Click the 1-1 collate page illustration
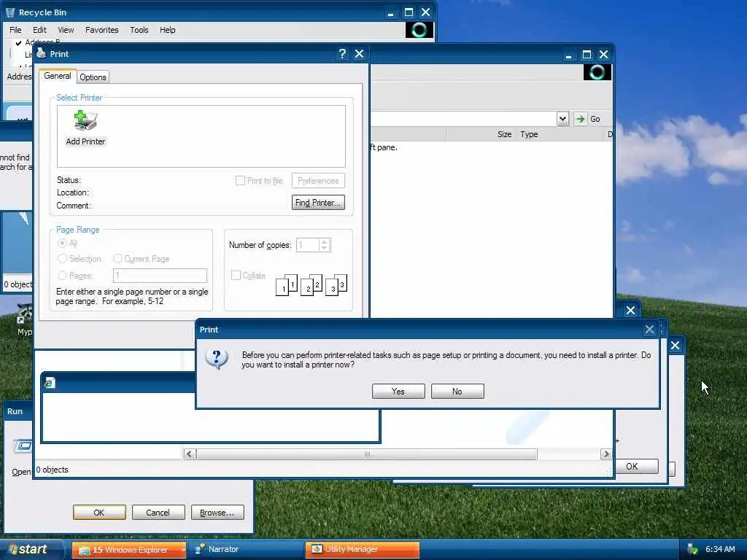The height and width of the screenshot is (560, 747). pos(287,285)
